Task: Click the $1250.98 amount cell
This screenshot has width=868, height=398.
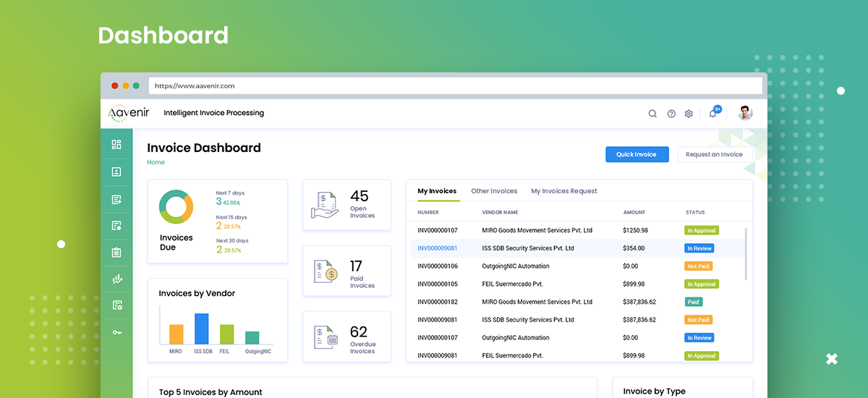Action: tap(635, 230)
